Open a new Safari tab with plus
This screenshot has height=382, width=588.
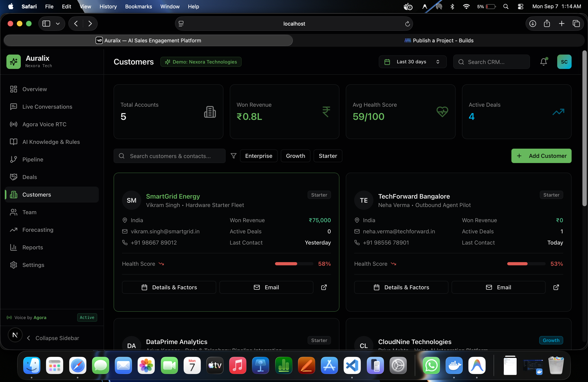pos(562,23)
